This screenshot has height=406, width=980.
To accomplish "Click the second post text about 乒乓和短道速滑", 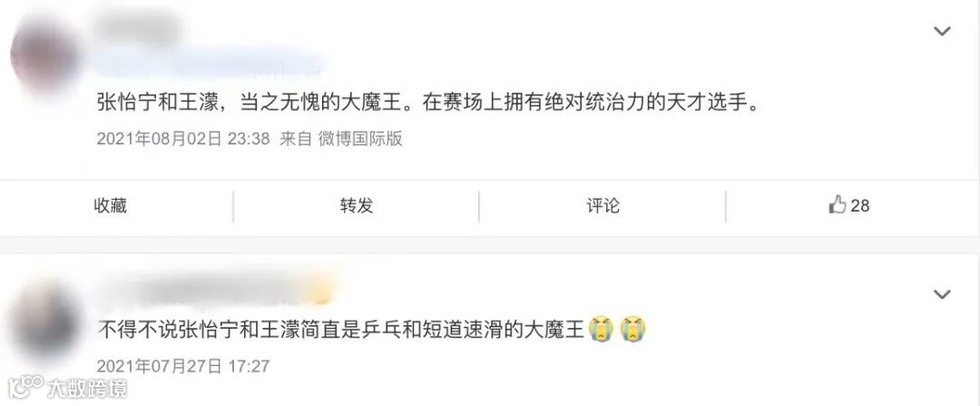I will (x=340, y=330).
